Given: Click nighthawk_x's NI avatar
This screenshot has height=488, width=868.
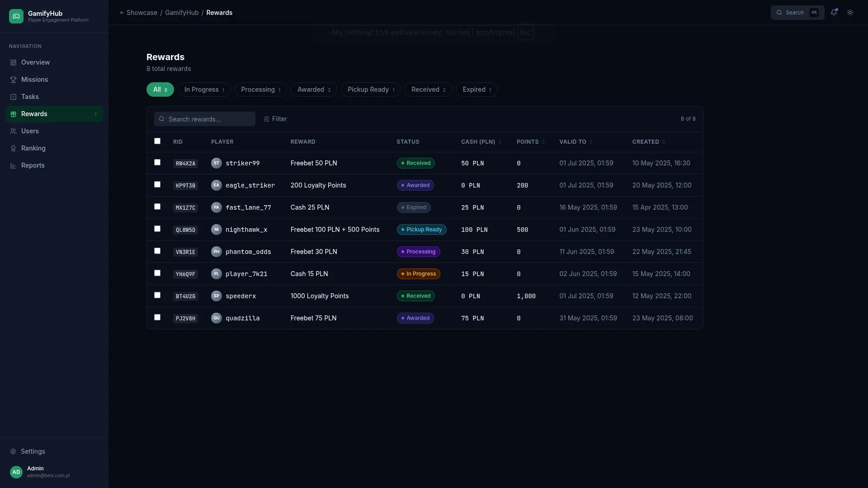Looking at the screenshot, I should click(x=217, y=230).
